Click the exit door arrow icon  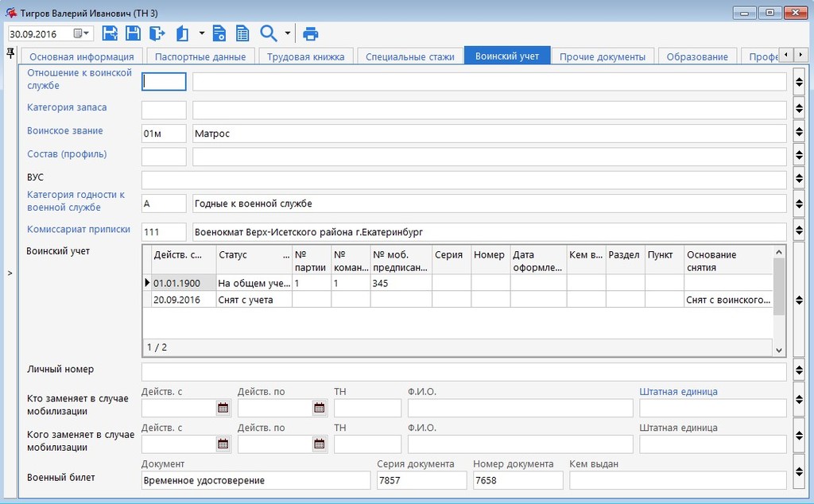[x=157, y=33]
